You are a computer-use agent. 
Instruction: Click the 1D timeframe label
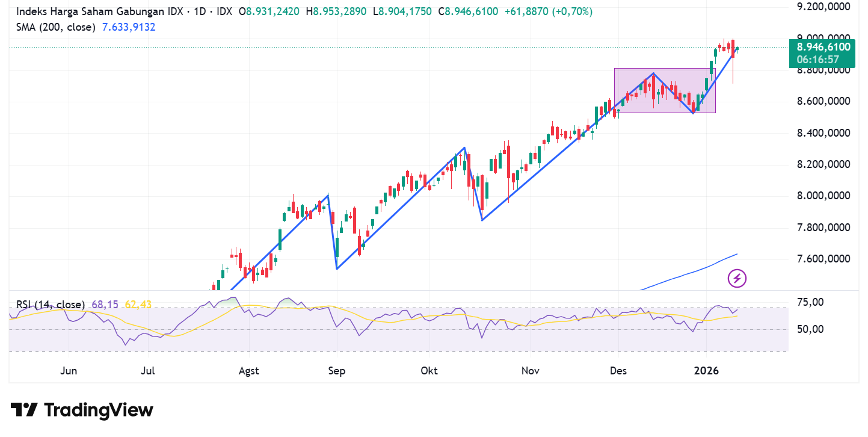click(201, 11)
